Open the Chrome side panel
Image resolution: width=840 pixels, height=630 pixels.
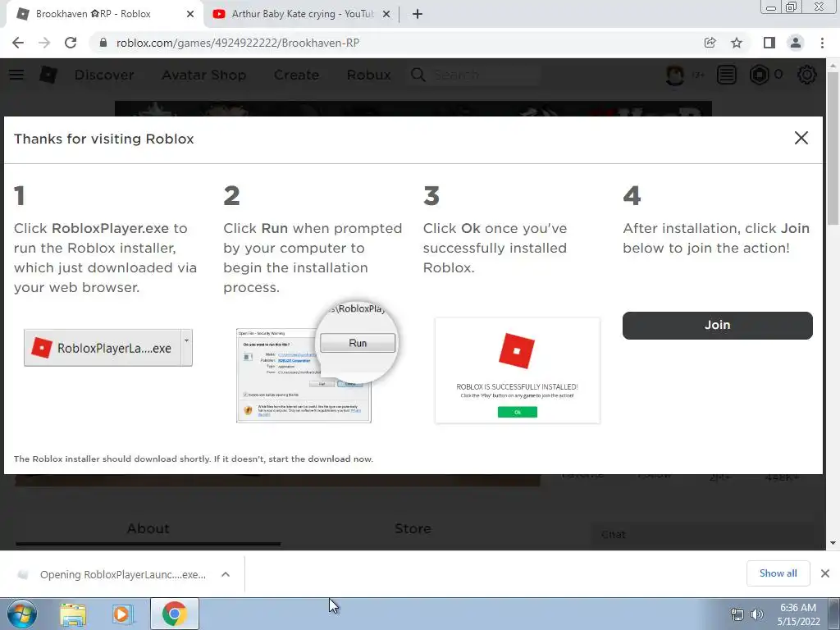769,43
